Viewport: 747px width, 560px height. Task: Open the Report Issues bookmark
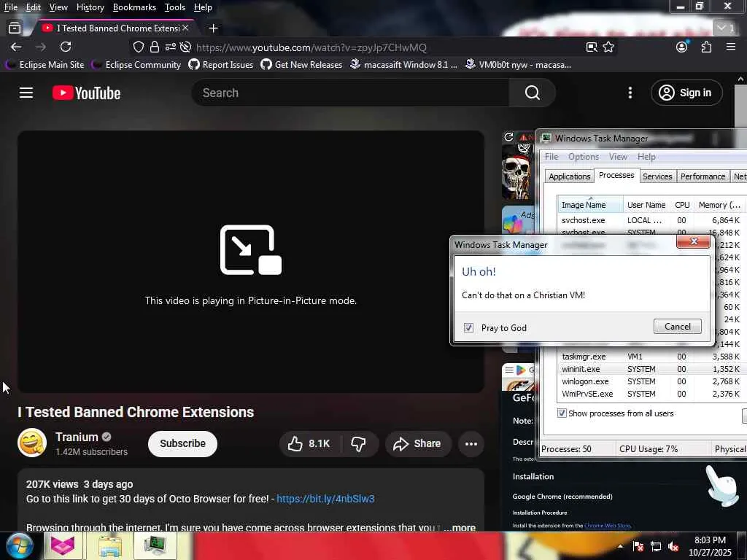tap(221, 65)
